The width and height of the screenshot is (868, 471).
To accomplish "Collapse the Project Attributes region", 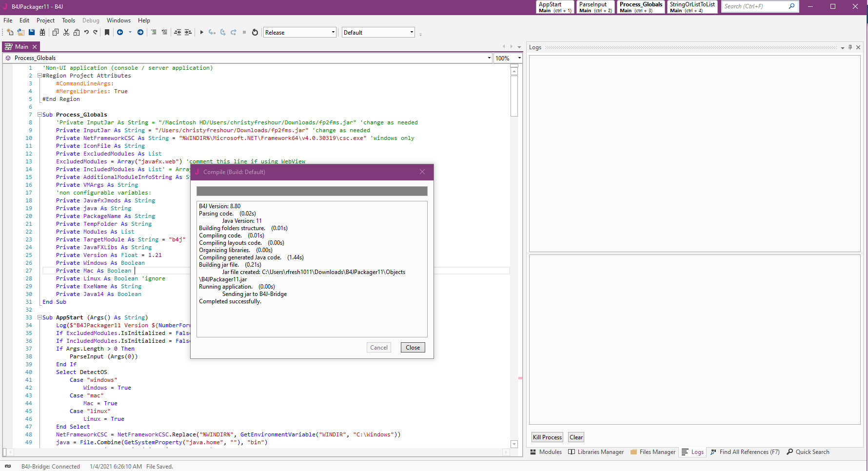I will click(39, 76).
